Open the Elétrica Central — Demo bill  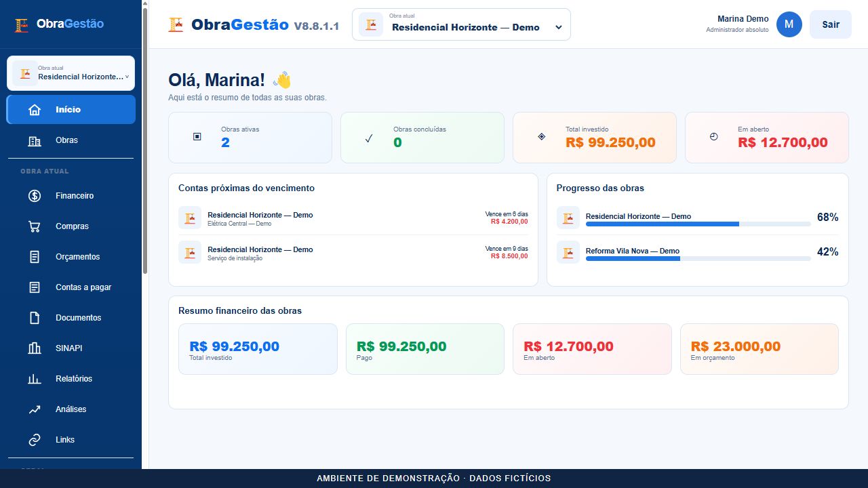353,218
